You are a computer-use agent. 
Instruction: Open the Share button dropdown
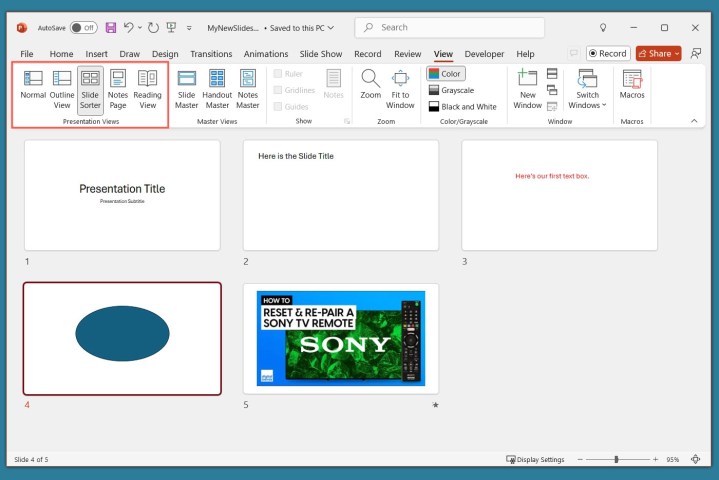677,53
